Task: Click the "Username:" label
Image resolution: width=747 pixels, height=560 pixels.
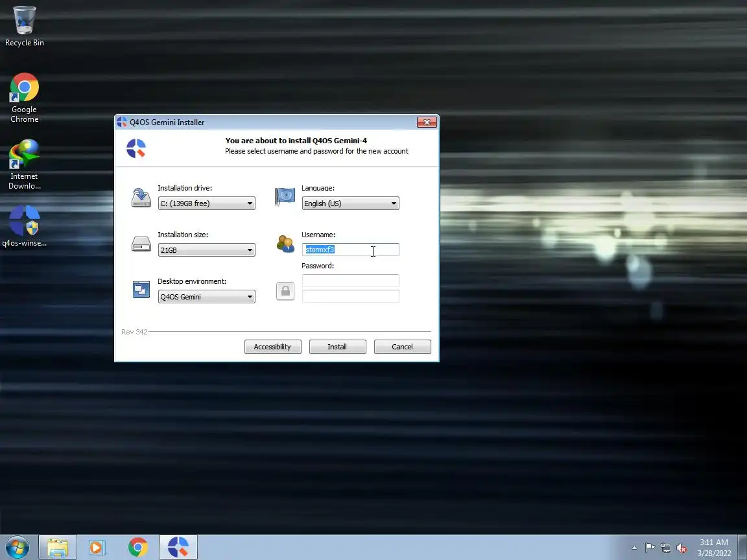Action: (x=318, y=235)
